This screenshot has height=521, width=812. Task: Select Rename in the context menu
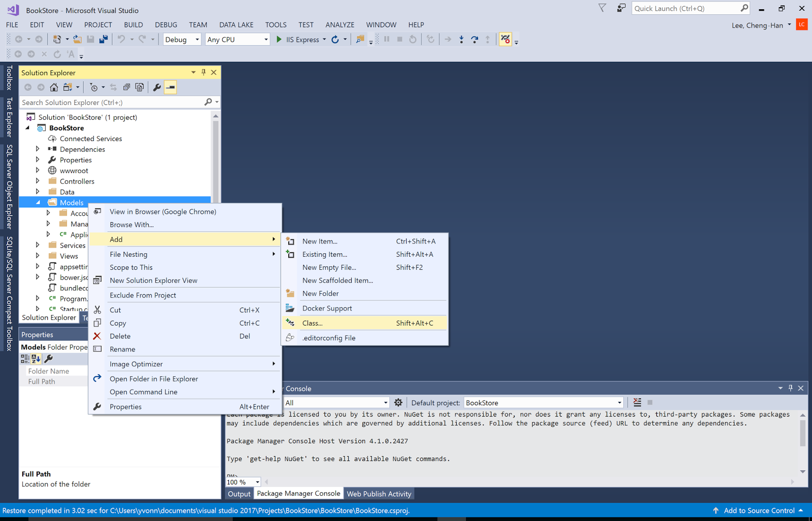click(185, 350)
